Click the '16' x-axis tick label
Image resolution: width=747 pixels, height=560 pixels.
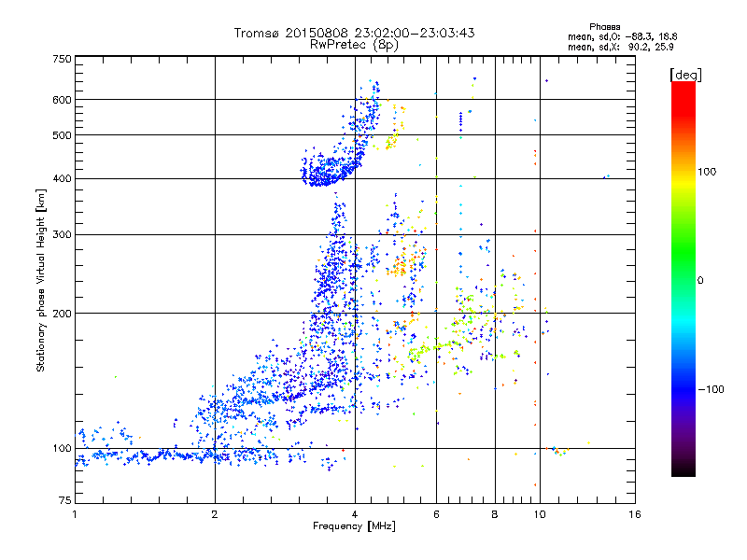pyautogui.click(x=635, y=514)
